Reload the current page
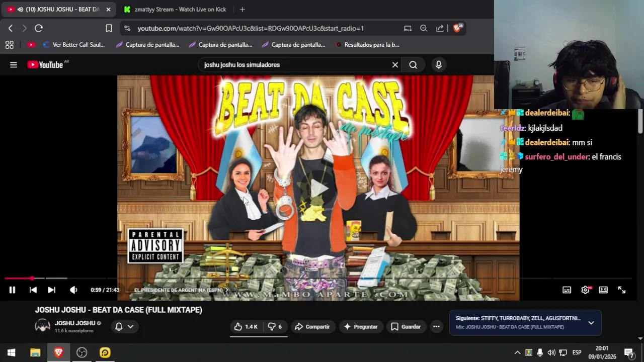Image resolution: width=644 pixels, height=362 pixels. click(39, 28)
